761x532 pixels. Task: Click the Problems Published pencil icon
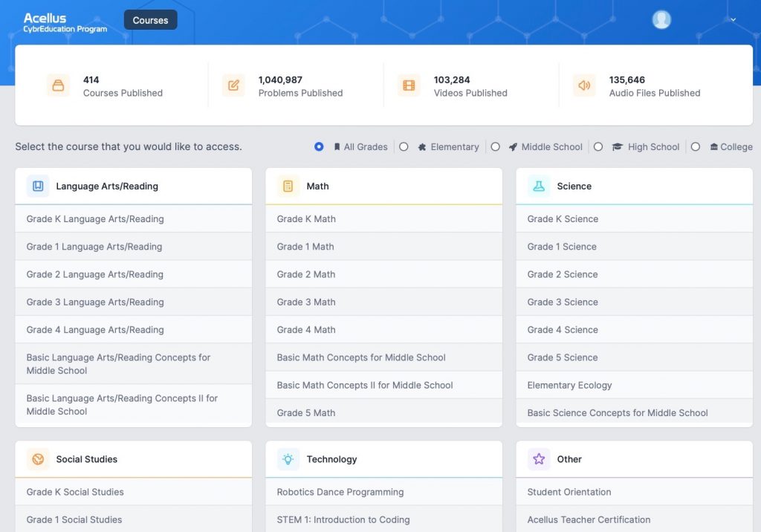(x=233, y=85)
